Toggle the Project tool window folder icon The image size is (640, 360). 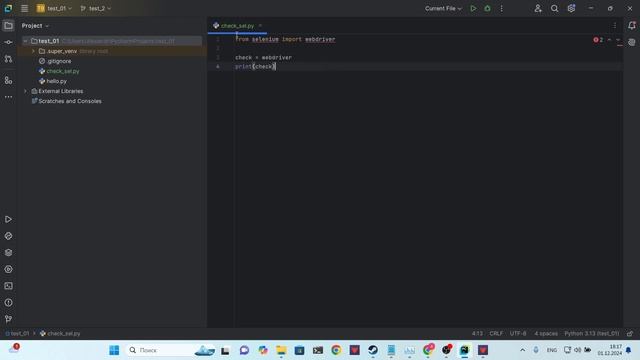point(8,26)
